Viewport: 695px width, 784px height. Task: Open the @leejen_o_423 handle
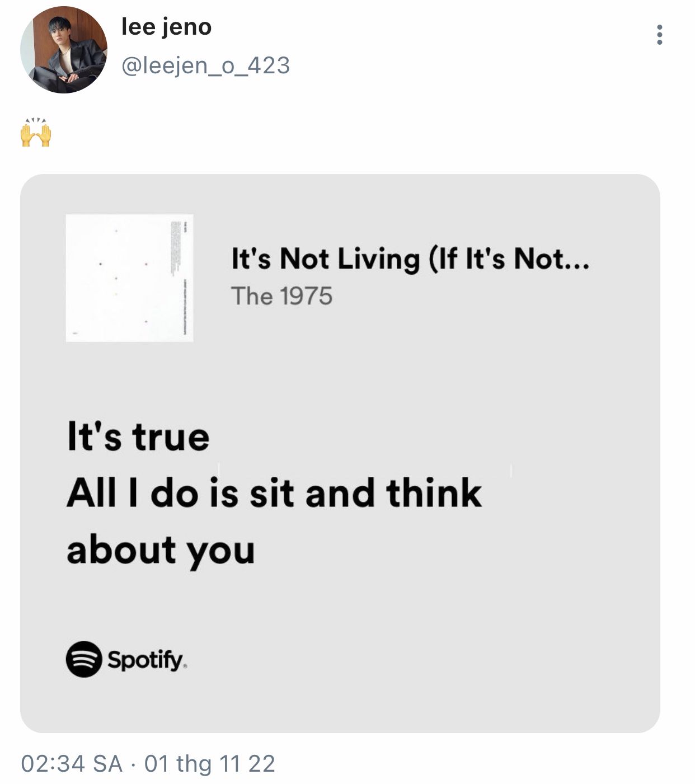click(x=205, y=65)
